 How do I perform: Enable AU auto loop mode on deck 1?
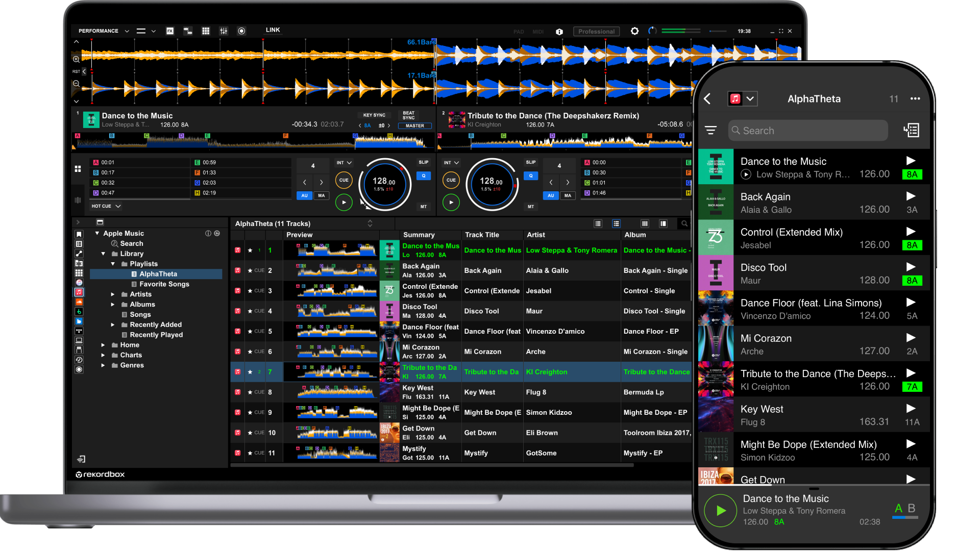pos(305,195)
